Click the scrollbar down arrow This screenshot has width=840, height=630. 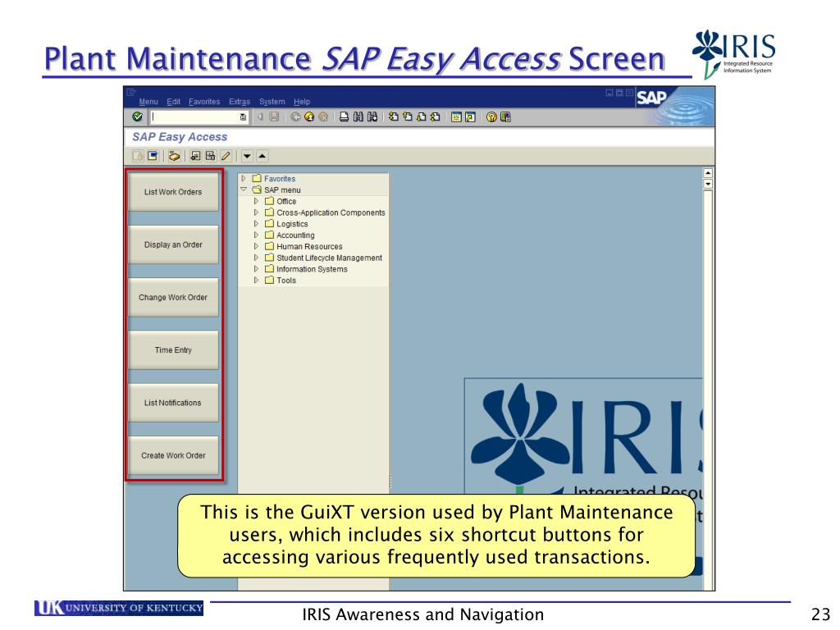708,185
